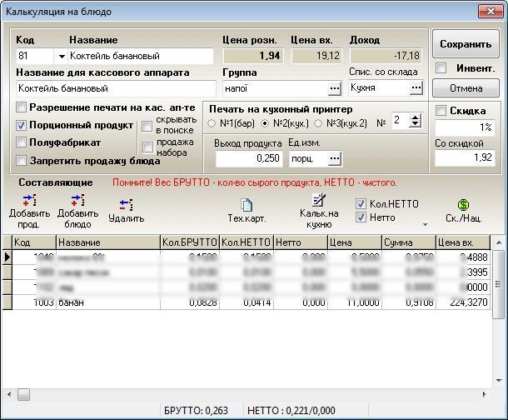508x420 pixels.
Task: Decrease the printer № stepper value
Action: (415, 124)
